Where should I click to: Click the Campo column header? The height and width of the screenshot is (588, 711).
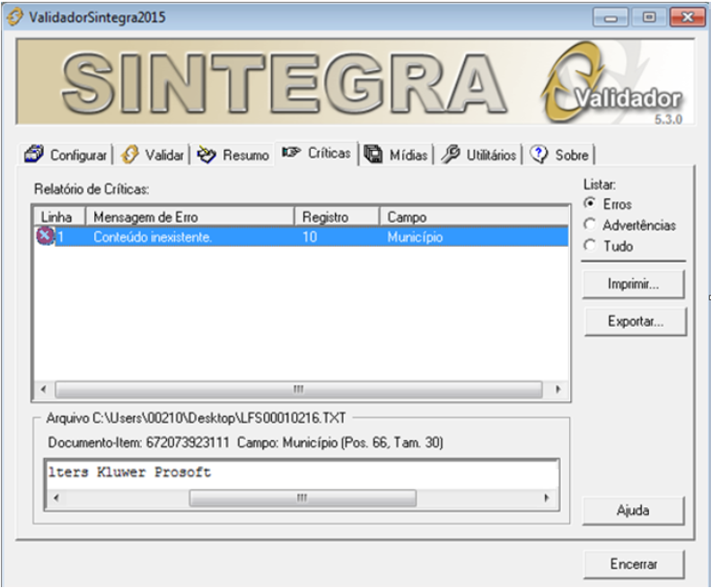[474, 216]
